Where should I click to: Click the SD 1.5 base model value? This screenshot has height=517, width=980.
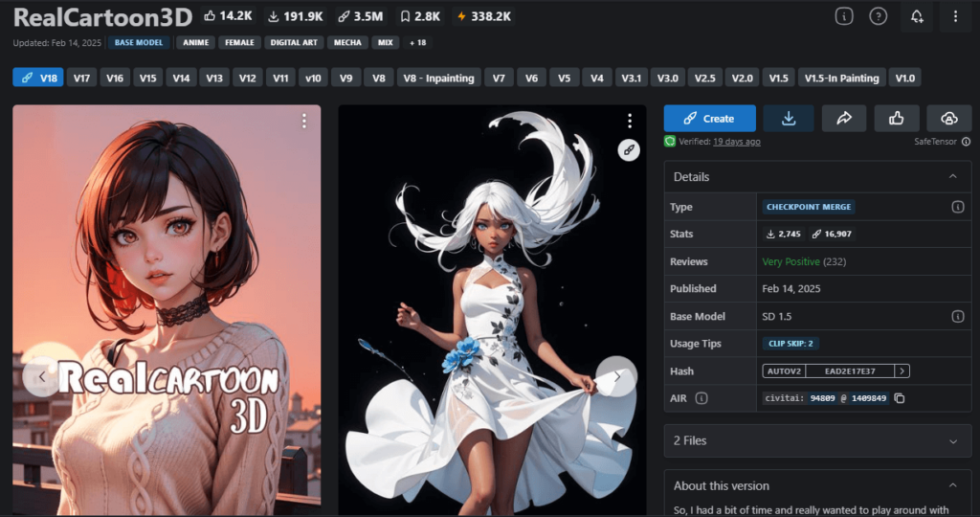coord(777,316)
